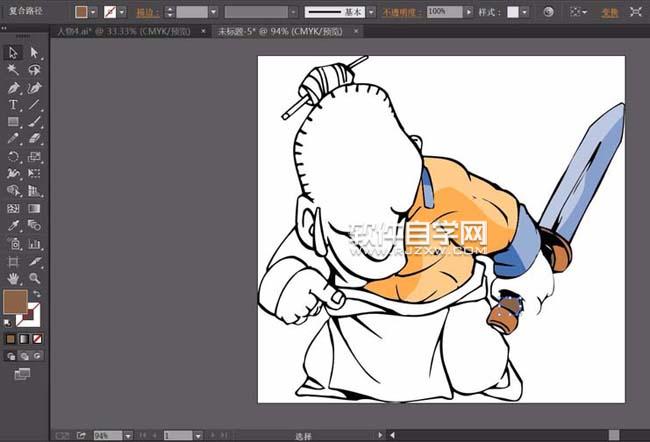Image resolution: width=650 pixels, height=442 pixels.
Task: Open stroke weight dropdown
Action: [213, 12]
